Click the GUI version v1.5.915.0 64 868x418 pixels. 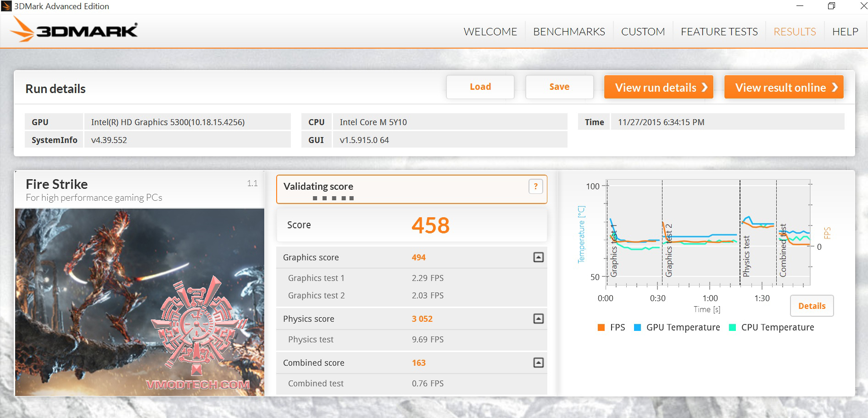click(364, 140)
